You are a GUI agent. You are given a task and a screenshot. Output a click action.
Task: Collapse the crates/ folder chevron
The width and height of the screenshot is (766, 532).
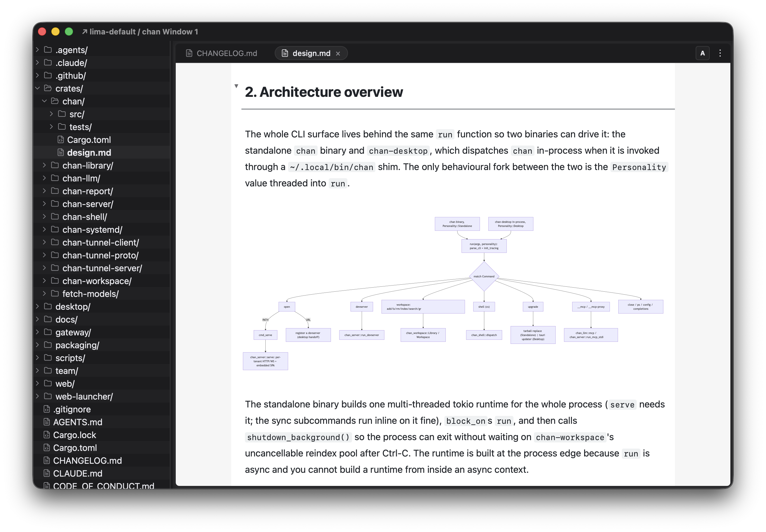point(37,88)
